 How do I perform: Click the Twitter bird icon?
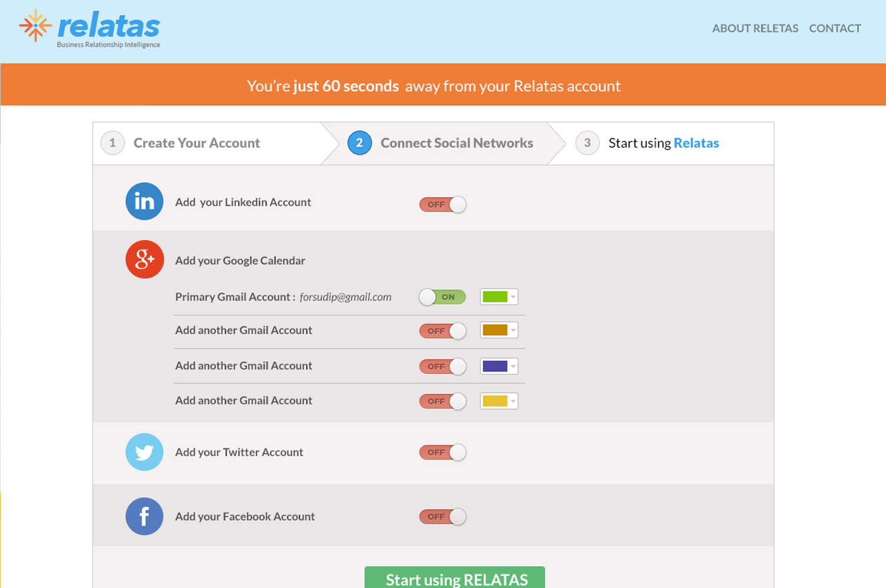click(x=144, y=452)
